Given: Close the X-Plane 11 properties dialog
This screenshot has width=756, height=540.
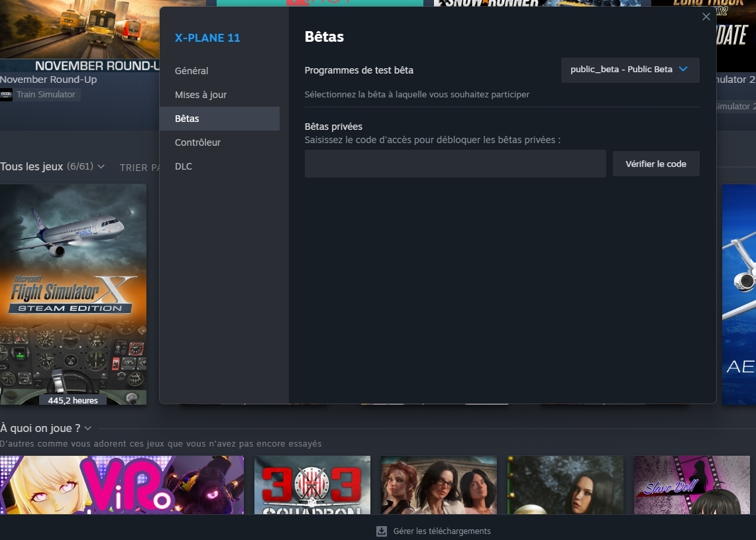Looking at the screenshot, I should coord(706,17).
